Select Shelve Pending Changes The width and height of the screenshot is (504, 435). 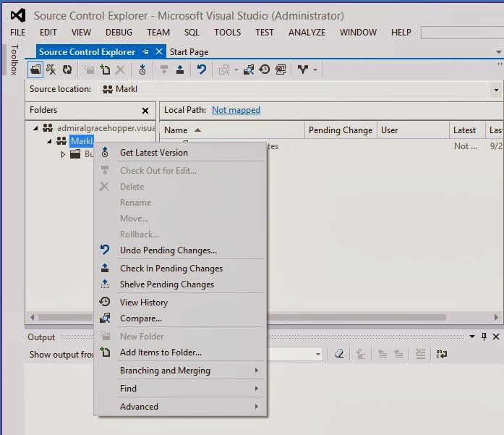click(x=180, y=284)
